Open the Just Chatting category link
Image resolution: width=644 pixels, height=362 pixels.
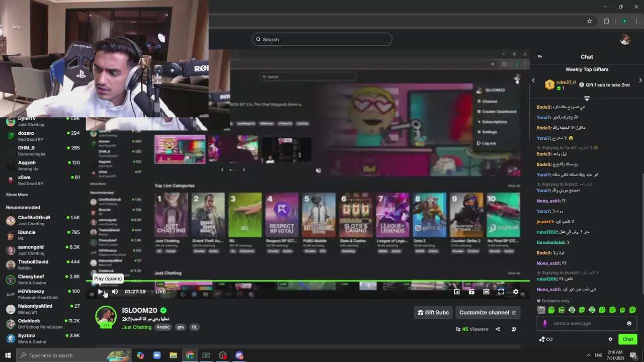[137, 327]
